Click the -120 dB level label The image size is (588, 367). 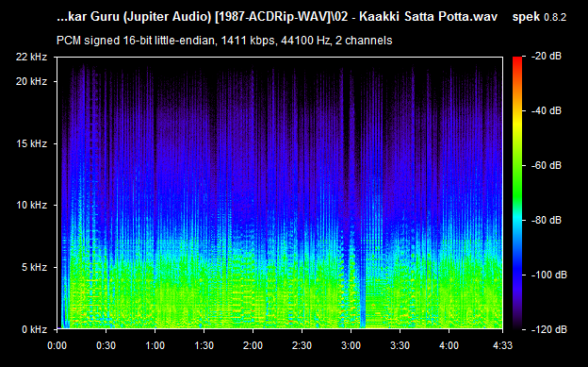click(x=549, y=329)
